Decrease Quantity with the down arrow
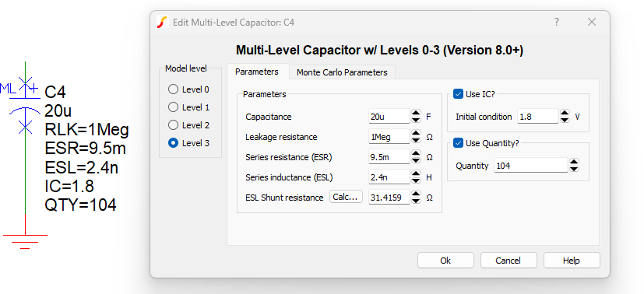 [x=574, y=169]
